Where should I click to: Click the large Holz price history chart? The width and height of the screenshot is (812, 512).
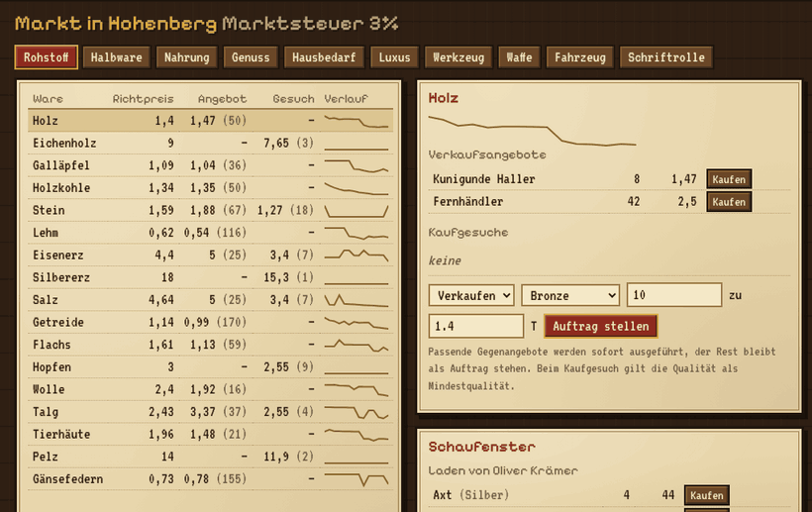click(x=533, y=131)
